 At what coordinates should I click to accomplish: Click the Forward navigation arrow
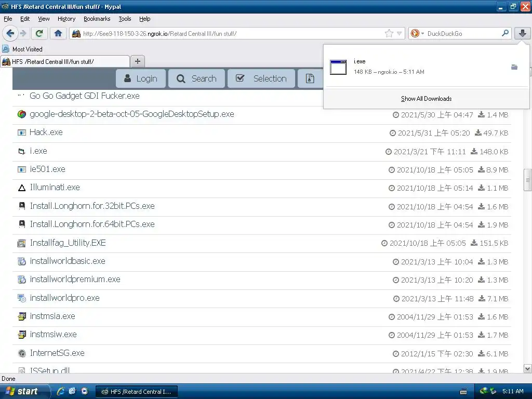pos(23,33)
